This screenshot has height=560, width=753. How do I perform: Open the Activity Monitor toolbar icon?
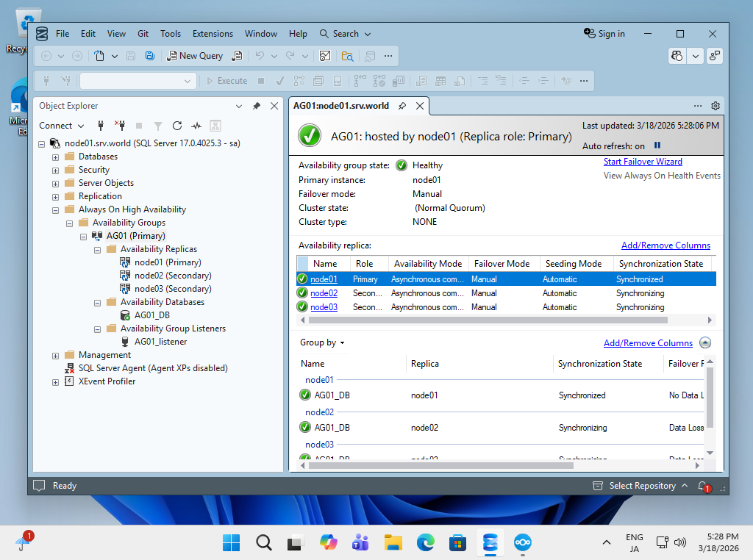coord(325,56)
